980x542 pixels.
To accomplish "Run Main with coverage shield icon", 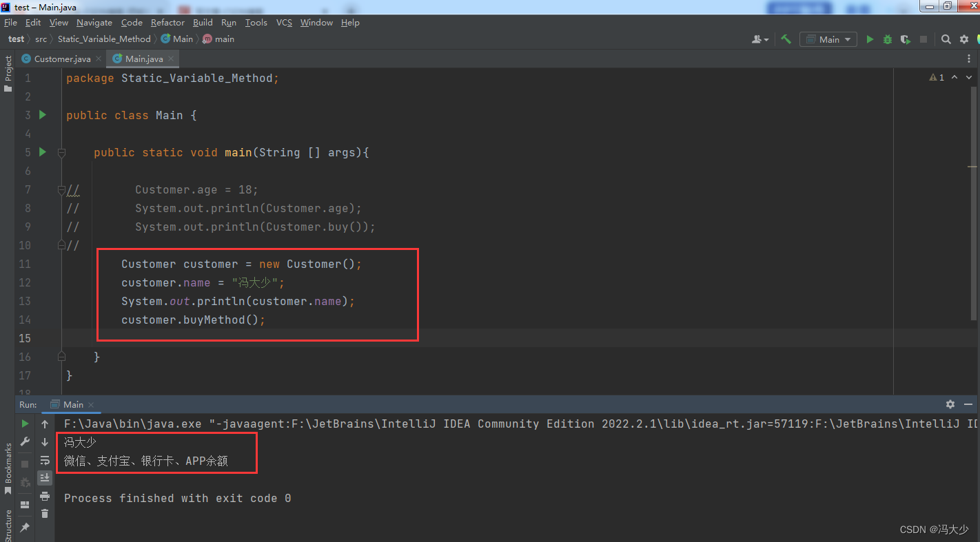I will tap(906, 39).
